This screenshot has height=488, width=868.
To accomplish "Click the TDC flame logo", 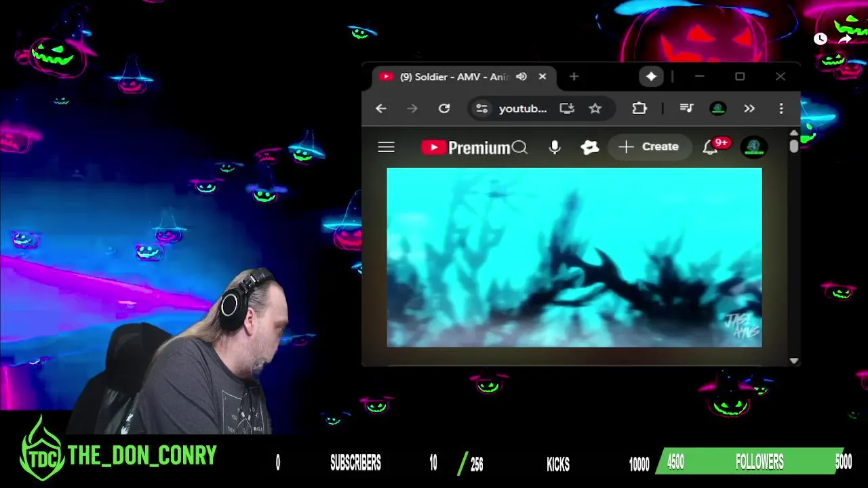I will (42, 448).
